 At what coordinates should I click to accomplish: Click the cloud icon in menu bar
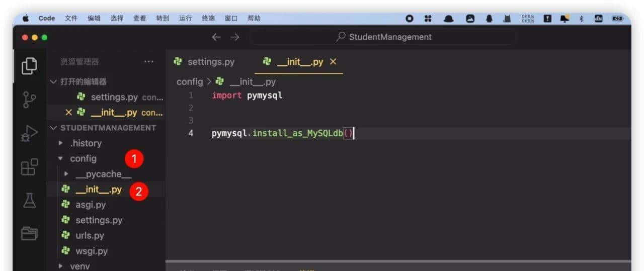tap(448, 18)
